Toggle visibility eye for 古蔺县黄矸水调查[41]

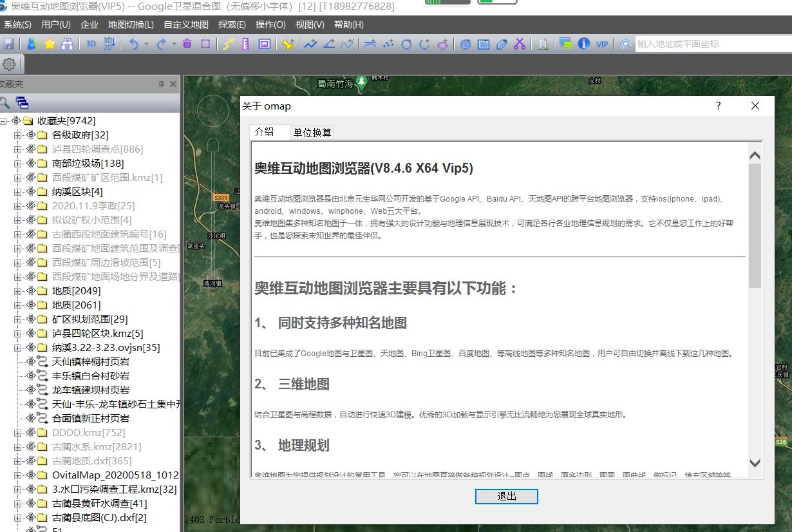(x=30, y=504)
